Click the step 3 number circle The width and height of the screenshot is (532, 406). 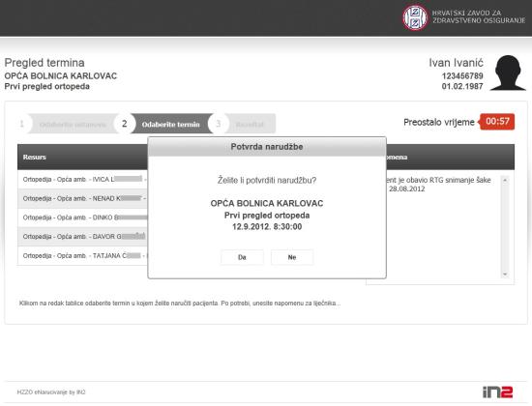point(218,124)
